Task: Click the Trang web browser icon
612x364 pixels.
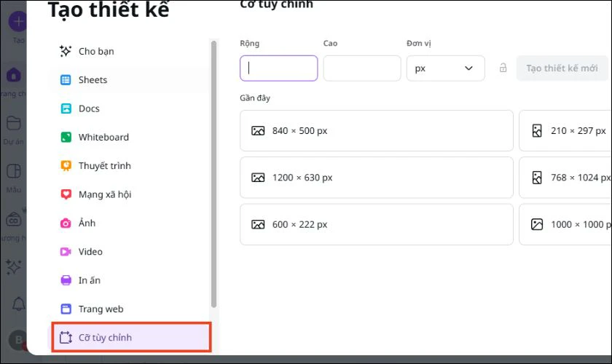Action: point(66,309)
